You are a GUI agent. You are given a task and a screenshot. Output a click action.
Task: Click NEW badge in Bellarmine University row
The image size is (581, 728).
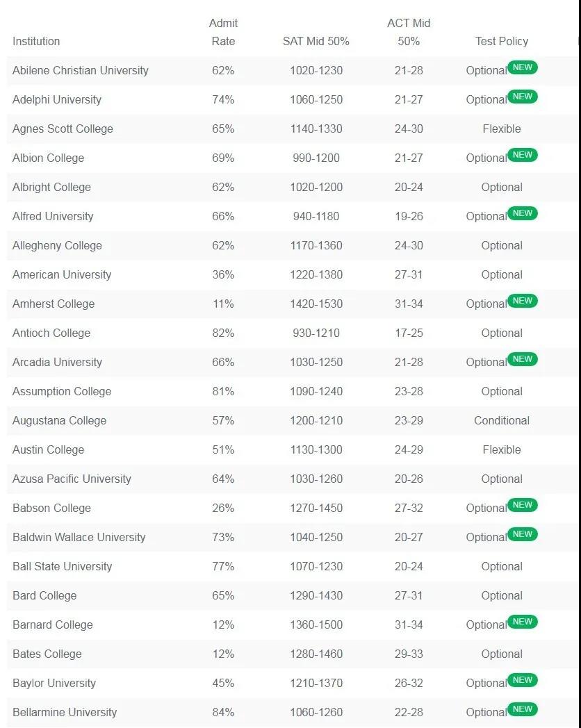(523, 709)
